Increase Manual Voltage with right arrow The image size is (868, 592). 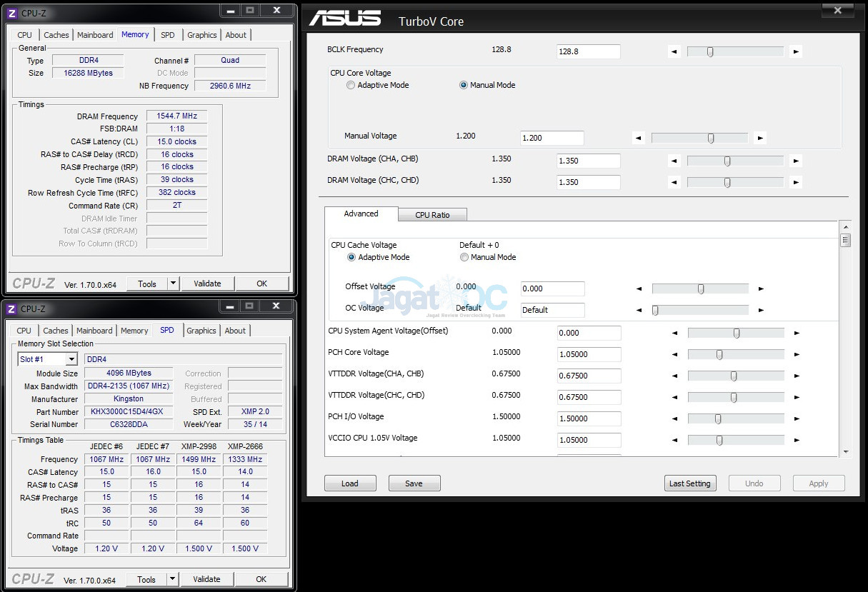(x=760, y=139)
